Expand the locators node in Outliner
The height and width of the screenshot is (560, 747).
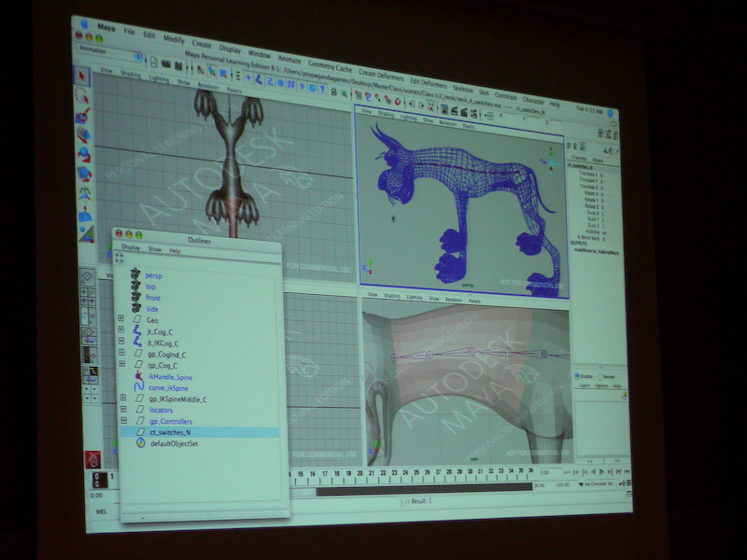coord(123,409)
